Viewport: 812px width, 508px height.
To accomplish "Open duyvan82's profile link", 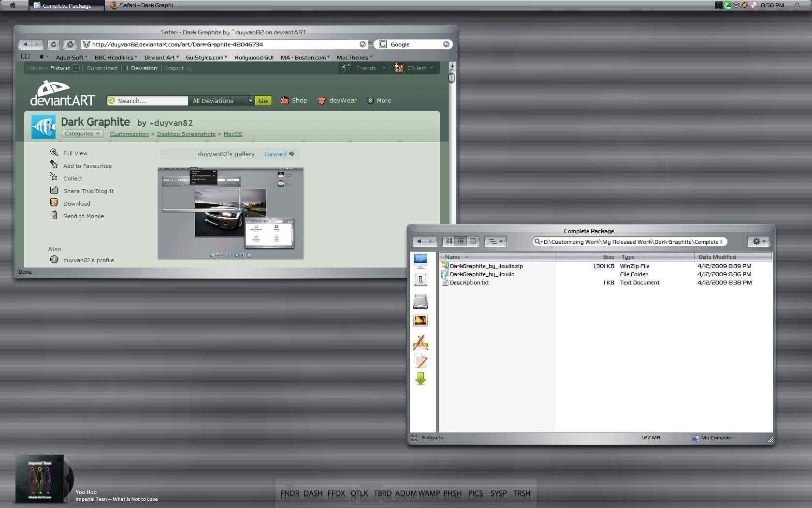I will pos(88,260).
